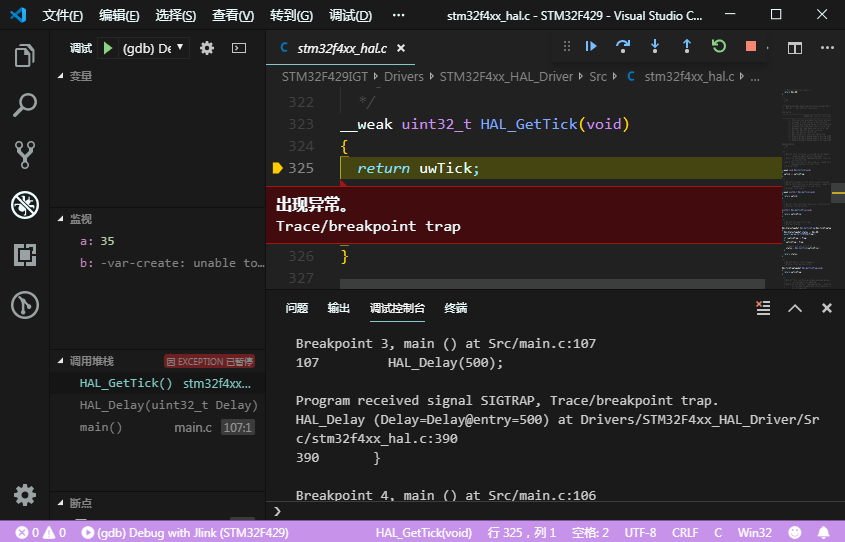The width and height of the screenshot is (845, 542).
Task: Open the Debug view in activity bar
Action: [x=25, y=205]
